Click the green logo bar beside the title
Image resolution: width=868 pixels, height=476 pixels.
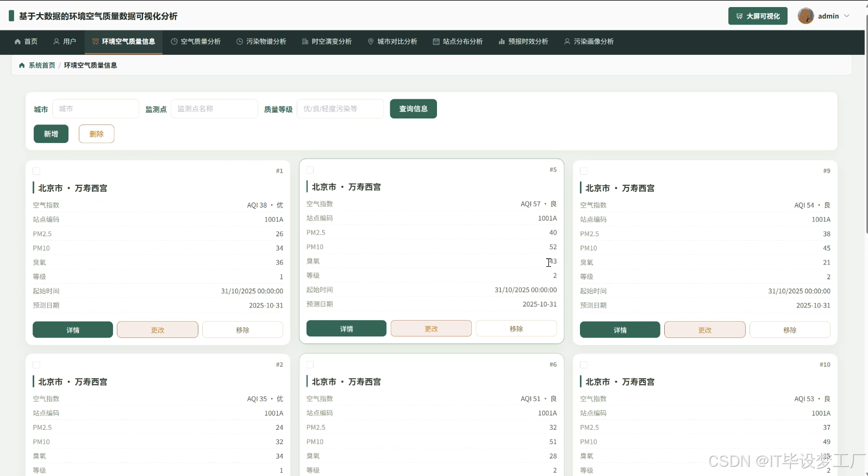click(11, 16)
